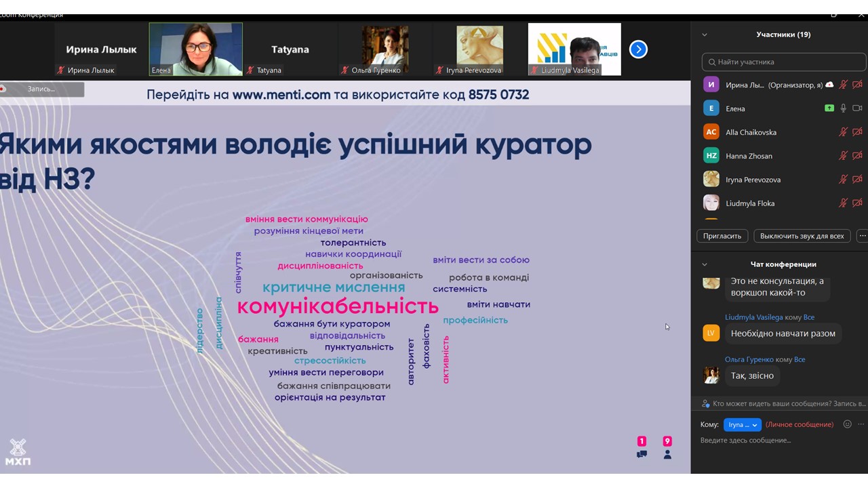Click the next arrow in video gallery strip
Image resolution: width=868 pixels, height=488 pixels.
pos(638,49)
